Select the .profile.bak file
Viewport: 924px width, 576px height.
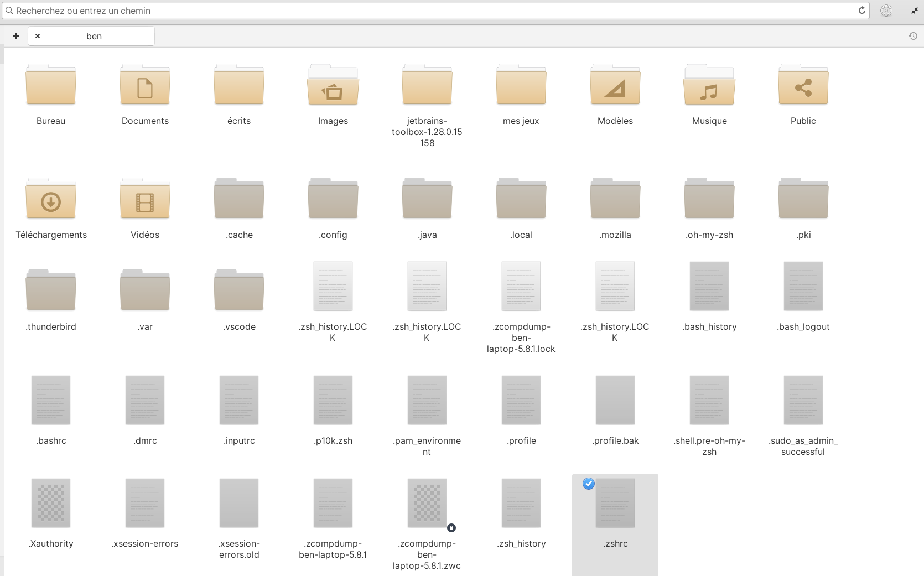point(615,400)
